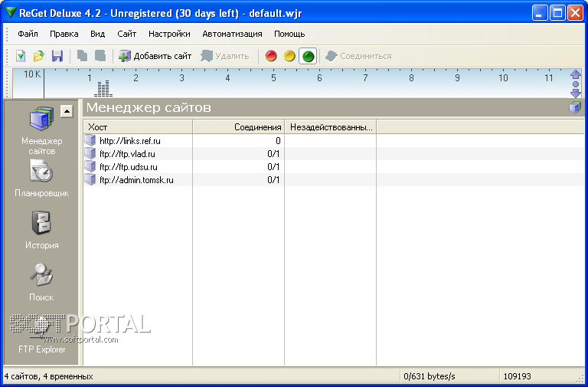Open the Автоматизация menu
Image resolution: width=588 pixels, height=387 pixels.
(x=232, y=34)
